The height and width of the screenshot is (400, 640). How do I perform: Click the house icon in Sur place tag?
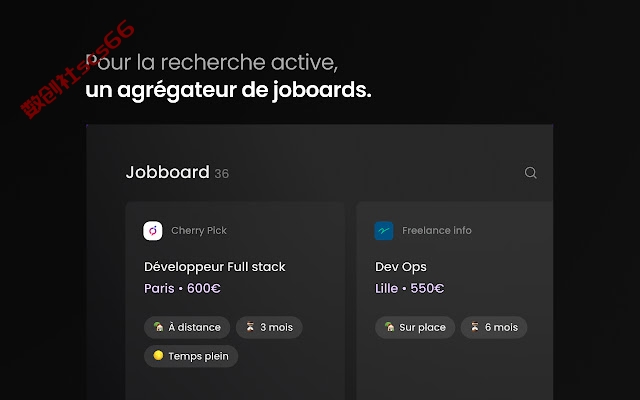(x=389, y=327)
